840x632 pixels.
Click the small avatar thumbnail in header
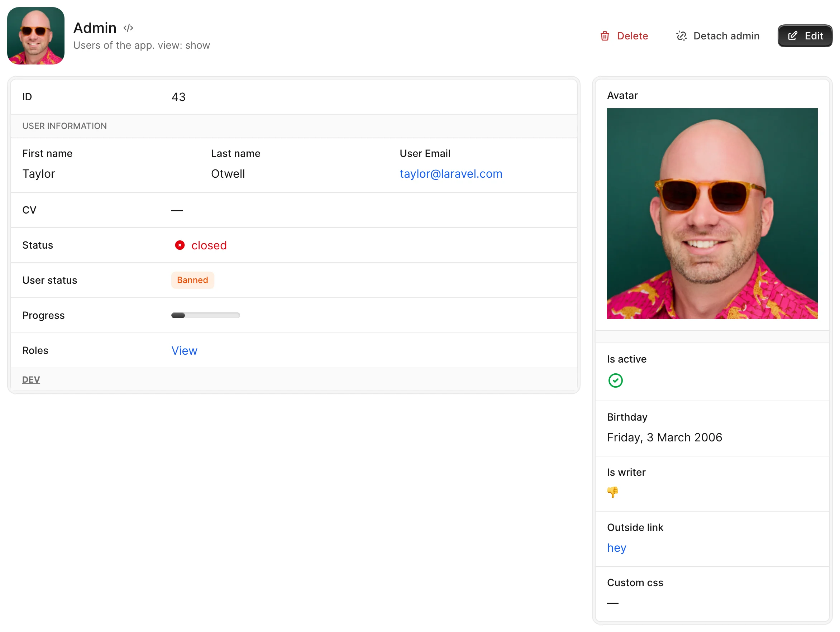[36, 36]
